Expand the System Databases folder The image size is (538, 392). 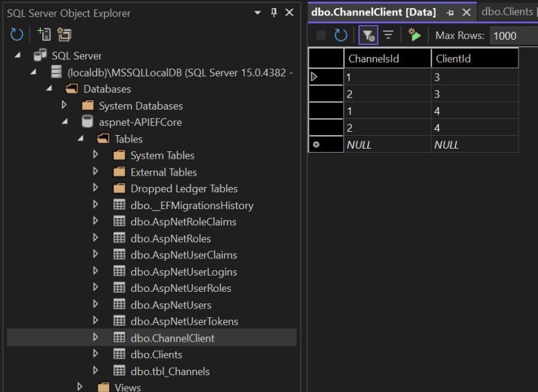pos(64,105)
